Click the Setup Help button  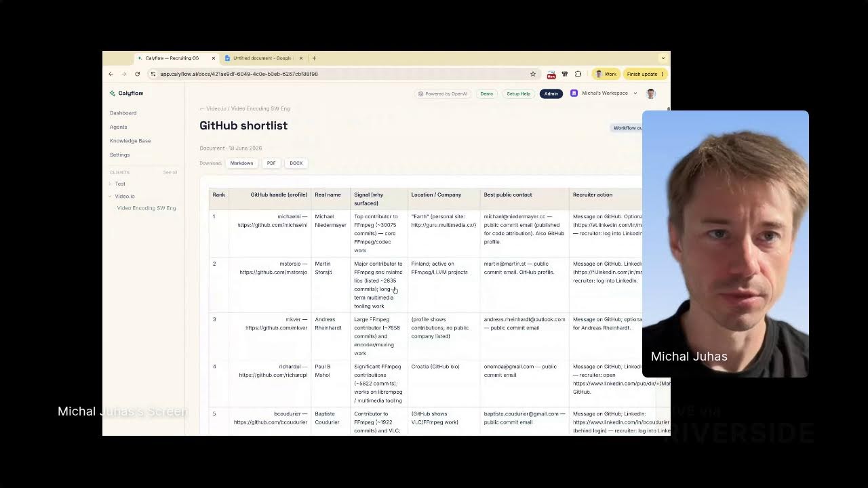[519, 94]
